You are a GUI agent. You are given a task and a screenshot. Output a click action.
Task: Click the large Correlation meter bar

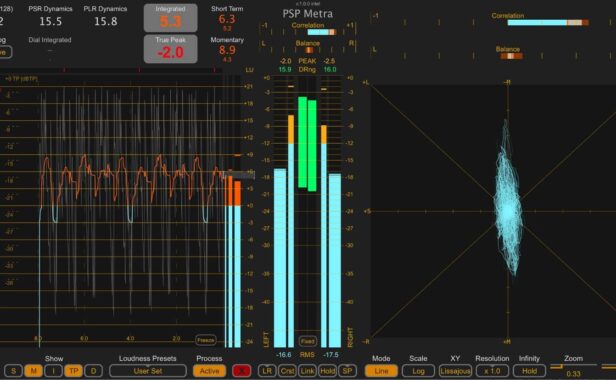pyautogui.click(x=548, y=23)
